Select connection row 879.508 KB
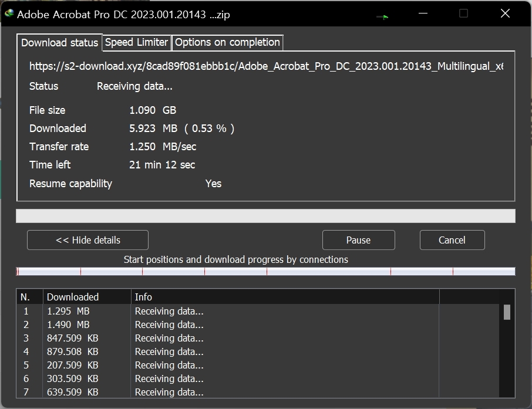This screenshot has height=409, width=532. (x=258, y=351)
